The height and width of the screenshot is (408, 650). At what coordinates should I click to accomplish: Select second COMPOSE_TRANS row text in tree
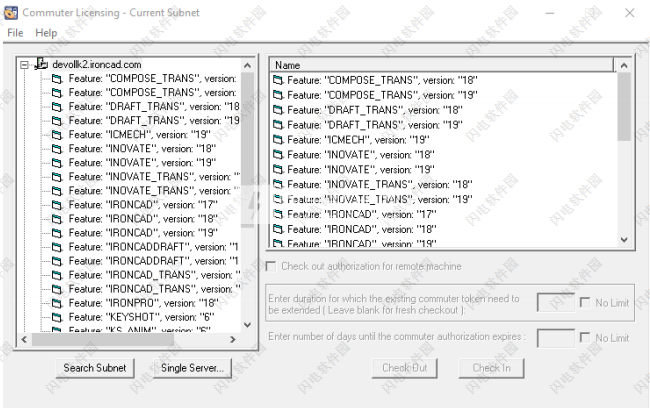pyautogui.click(x=152, y=92)
